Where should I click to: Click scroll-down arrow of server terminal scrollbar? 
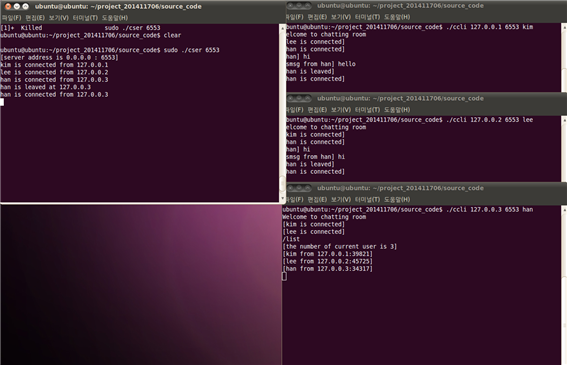coord(282,199)
